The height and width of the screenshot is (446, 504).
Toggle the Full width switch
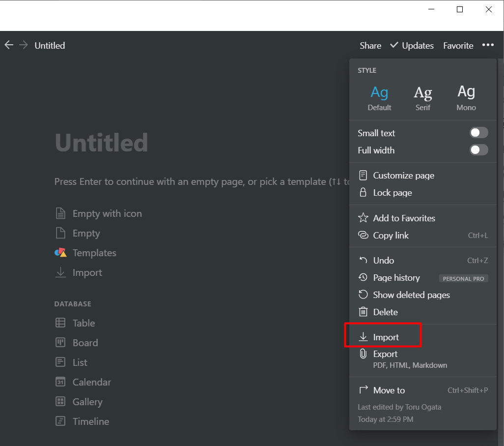tap(479, 149)
